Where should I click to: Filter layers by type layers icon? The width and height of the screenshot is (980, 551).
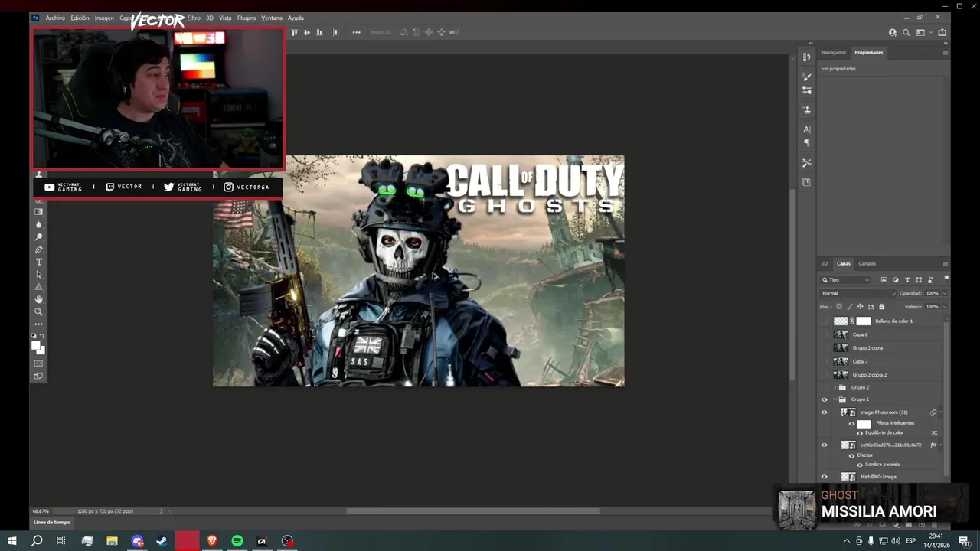tap(907, 280)
